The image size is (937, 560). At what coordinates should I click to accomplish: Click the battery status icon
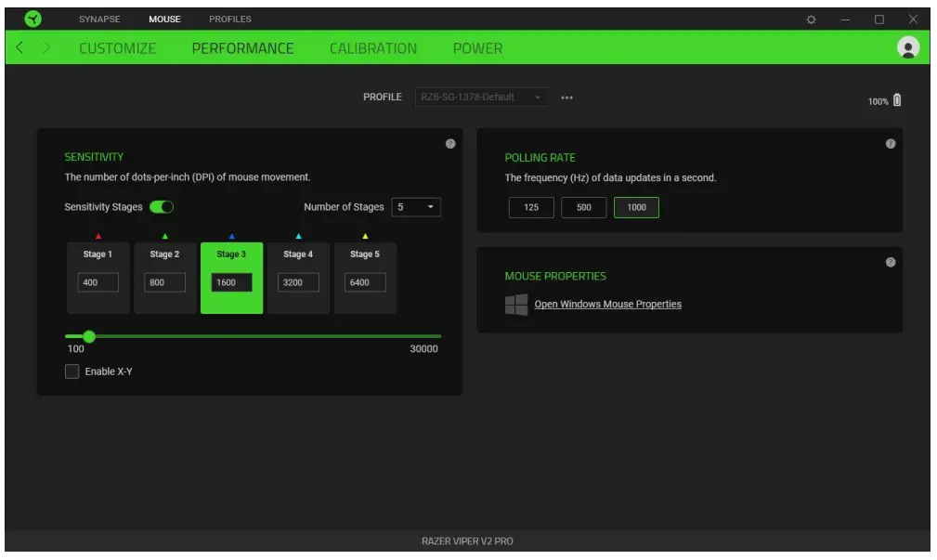tap(897, 100)
